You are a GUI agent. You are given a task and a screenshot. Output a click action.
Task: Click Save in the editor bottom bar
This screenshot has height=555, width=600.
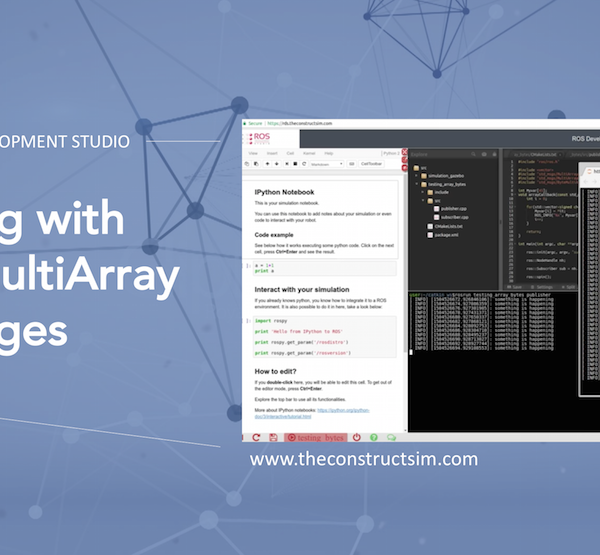pyautogui.click(x=515, y=287)
